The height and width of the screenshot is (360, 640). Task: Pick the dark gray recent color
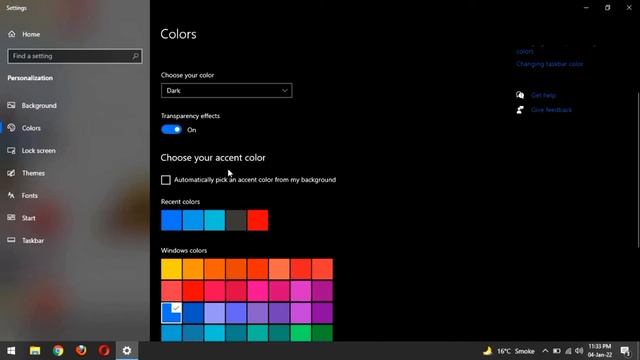(236, 220)
